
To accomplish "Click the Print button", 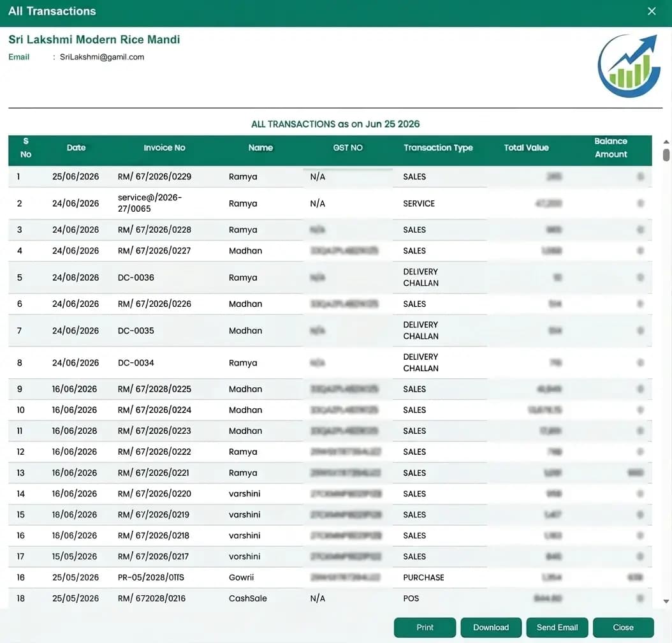I will coord(425,627).
